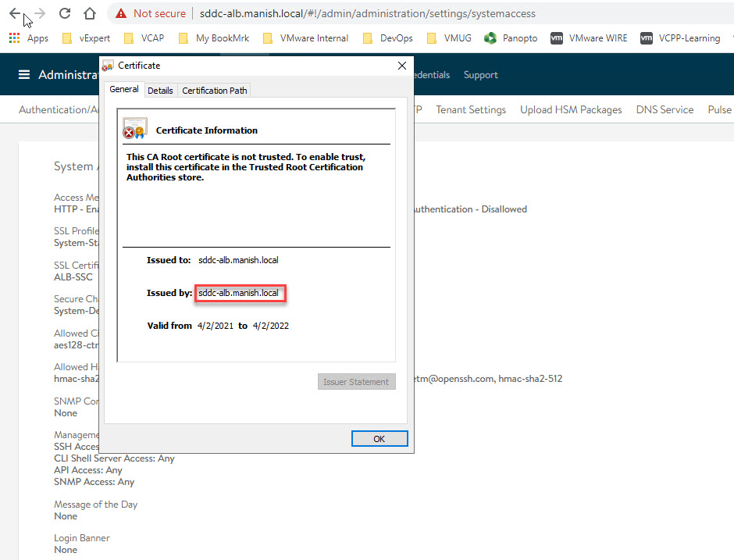Open the Upload HSM Packages tab
This screenshot has width=734, height=560.
571,109
